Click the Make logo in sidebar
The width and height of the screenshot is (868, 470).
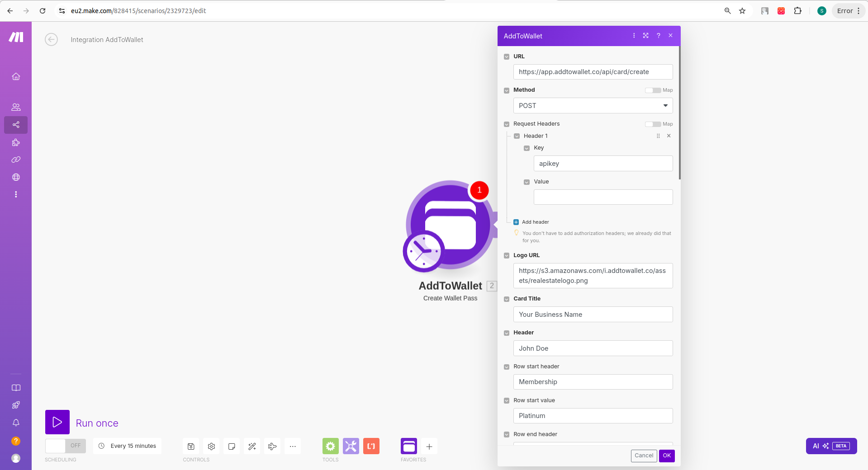point(16,37)
